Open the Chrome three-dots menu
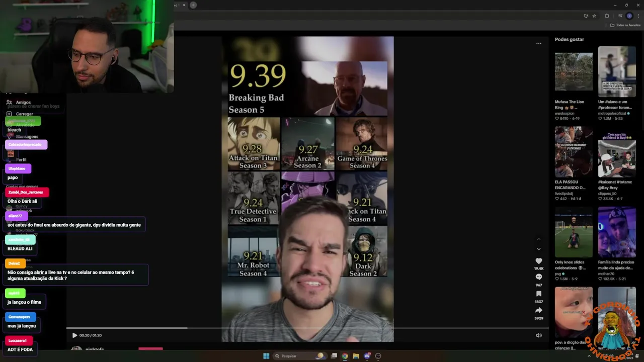Image resolution: width=644 pixels, height=362 pixels. [638, 16]
